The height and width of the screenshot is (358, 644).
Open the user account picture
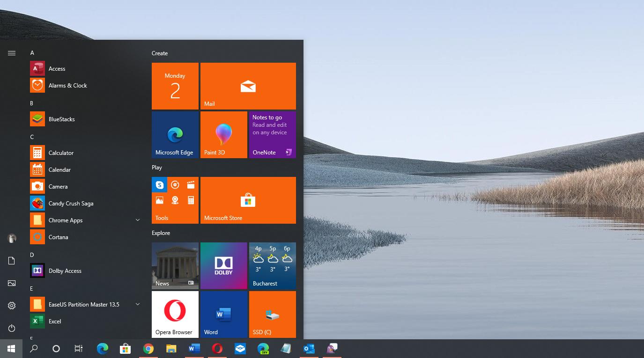(12, 238)
